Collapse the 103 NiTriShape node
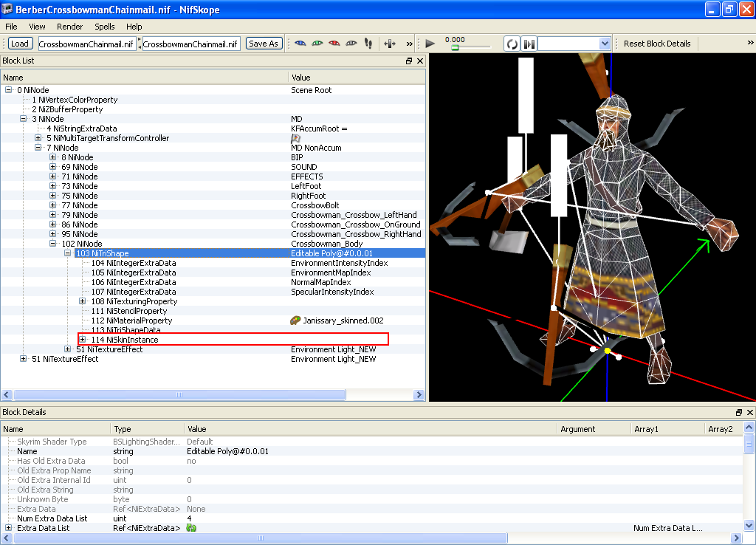 pyautogui.click(x=68, y=253)
